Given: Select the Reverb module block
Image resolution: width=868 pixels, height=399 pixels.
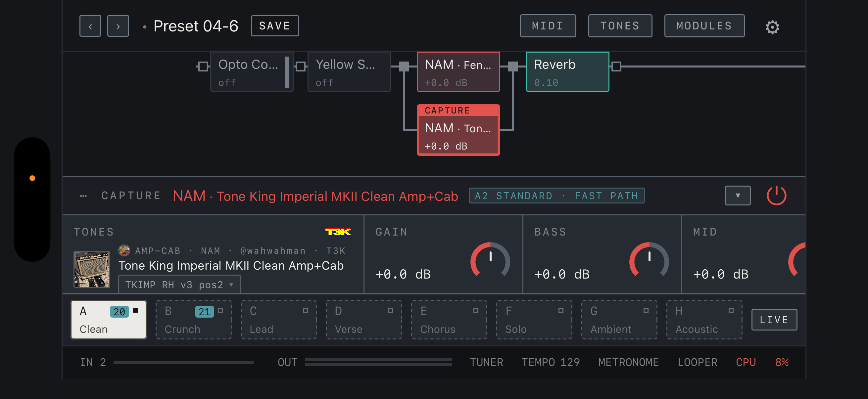Looking at the screenshot, I should pyautogui.click(x=567, y=72).
